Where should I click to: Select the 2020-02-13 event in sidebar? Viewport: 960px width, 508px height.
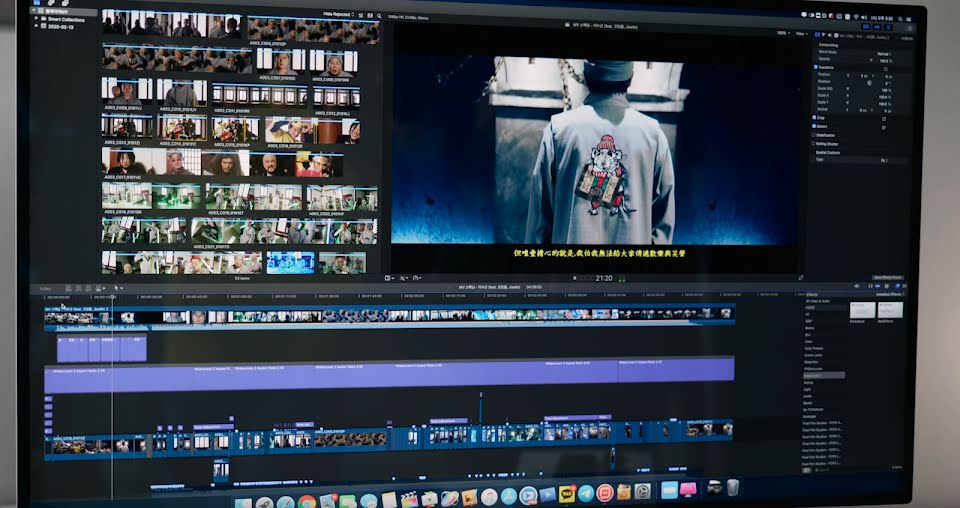(x=61, y=26)
